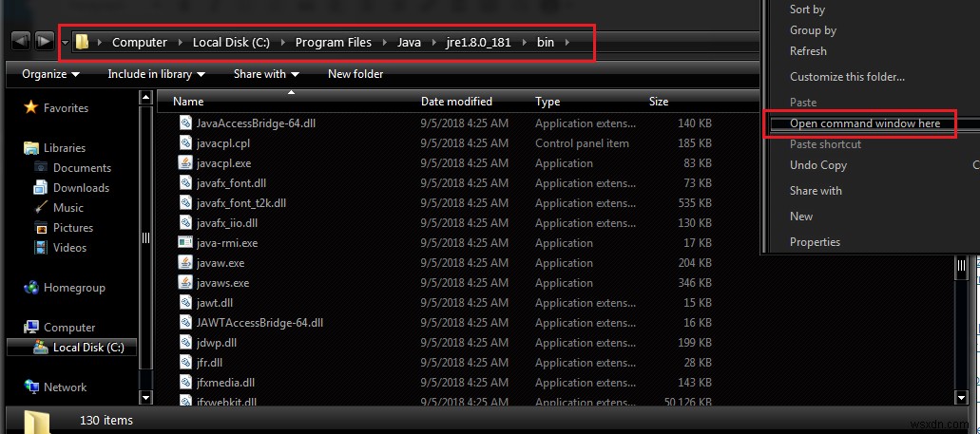Click the Forward navigation arrow button

tap(44, 41)
